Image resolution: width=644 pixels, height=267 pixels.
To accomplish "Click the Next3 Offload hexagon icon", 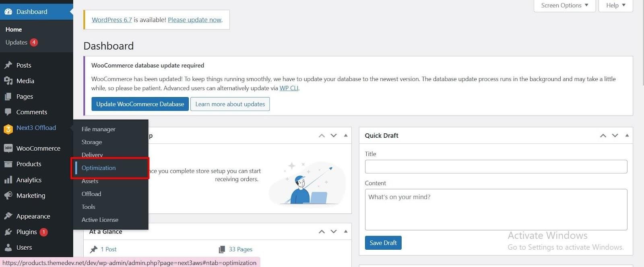I will (8, 129).
